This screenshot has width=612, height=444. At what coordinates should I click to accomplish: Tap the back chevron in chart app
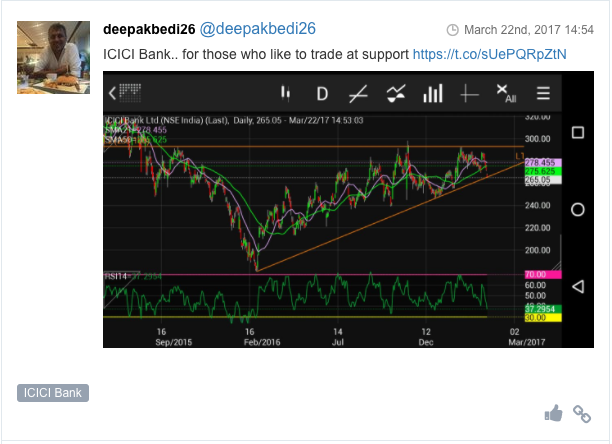pos(112,93)
